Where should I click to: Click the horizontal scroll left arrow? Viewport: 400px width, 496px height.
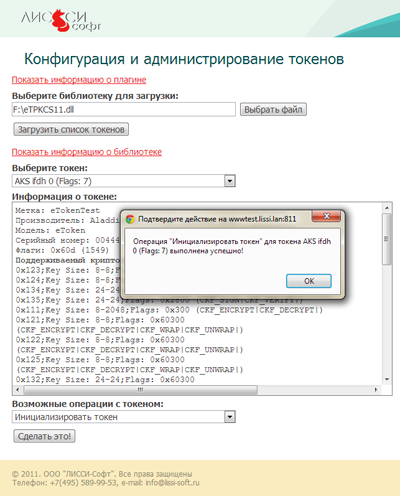point(18,389)
